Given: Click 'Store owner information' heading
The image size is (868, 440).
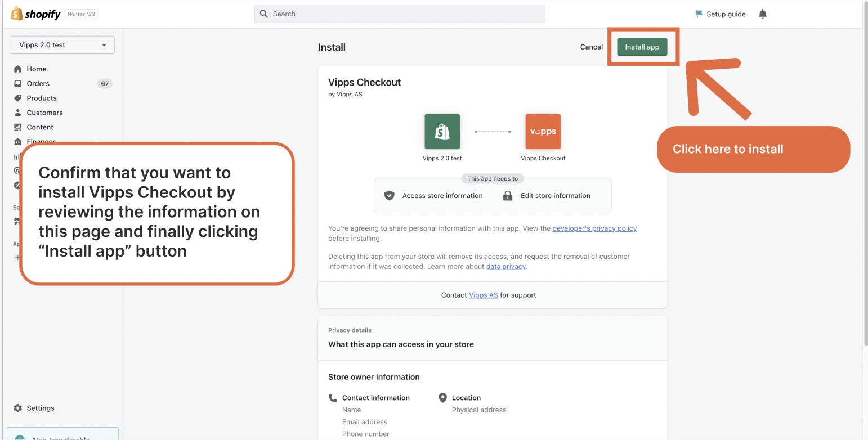Looking at the screenshot, I should [x=374, y=377].
